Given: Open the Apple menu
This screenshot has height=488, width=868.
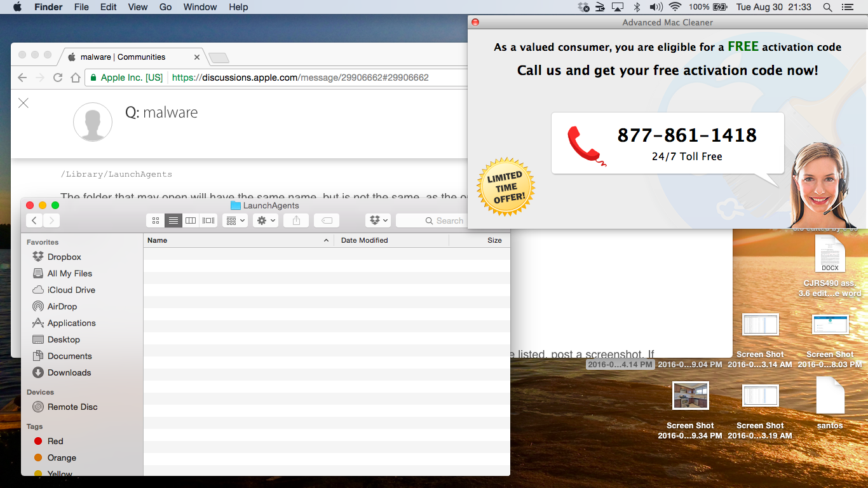Looking at the screenshot, I should 17,7.
